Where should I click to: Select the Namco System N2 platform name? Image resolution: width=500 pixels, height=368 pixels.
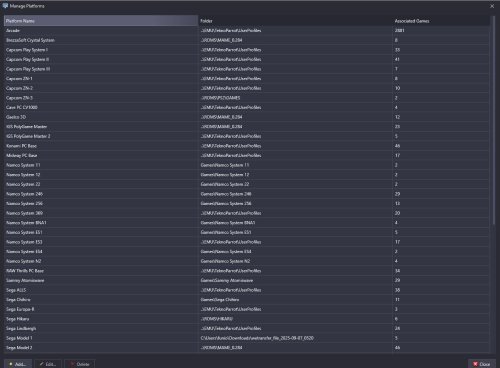coord(23,261)
